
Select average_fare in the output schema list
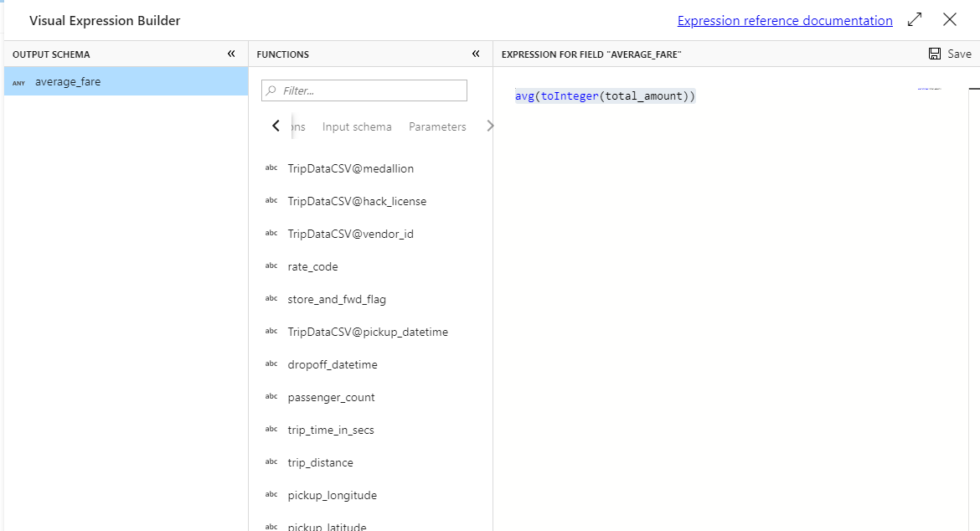[x=68, y=81]
